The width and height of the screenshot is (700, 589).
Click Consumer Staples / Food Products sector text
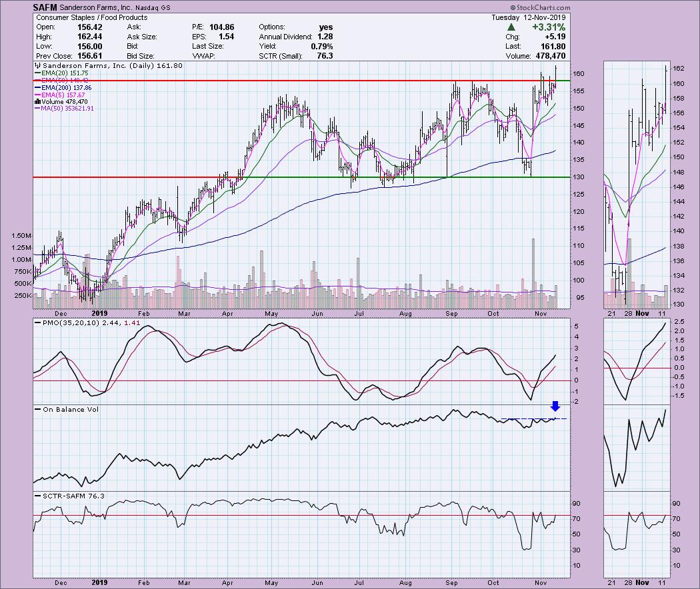pos(91,17)
